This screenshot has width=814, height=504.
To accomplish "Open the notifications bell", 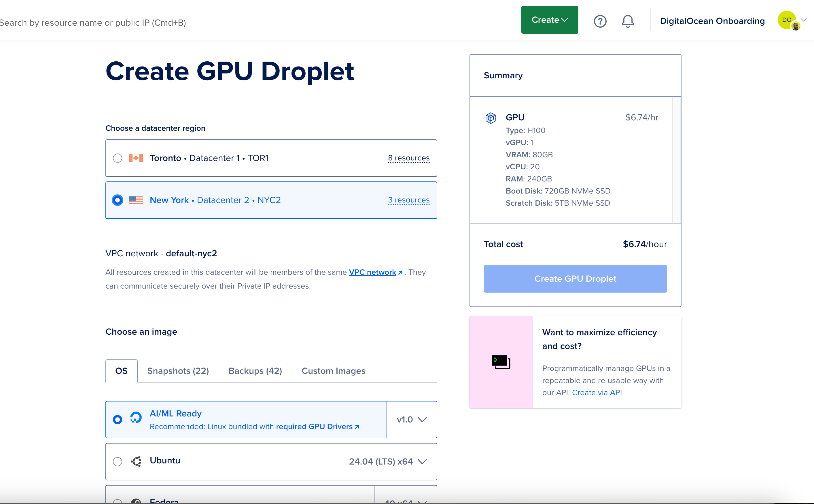I will click(628, 21).
